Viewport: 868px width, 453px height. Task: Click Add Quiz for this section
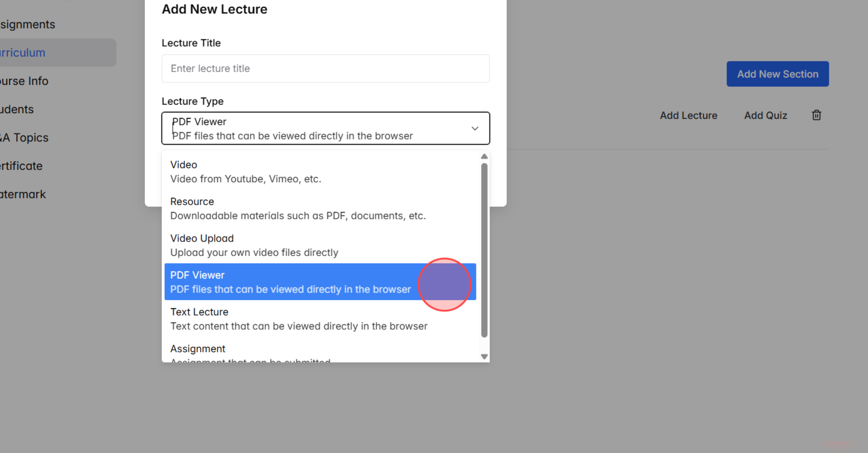766,115
